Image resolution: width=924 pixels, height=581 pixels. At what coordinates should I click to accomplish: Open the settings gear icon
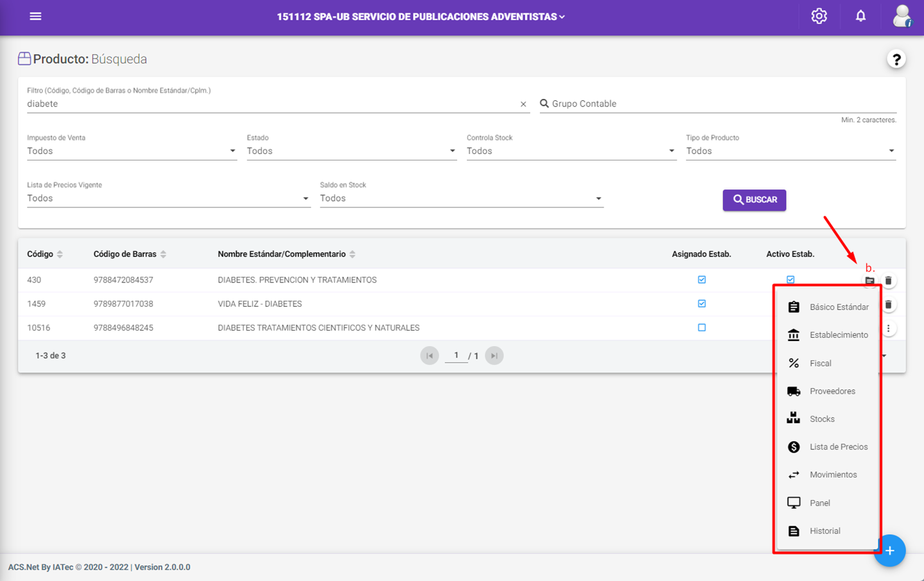(x=819, y=17)
